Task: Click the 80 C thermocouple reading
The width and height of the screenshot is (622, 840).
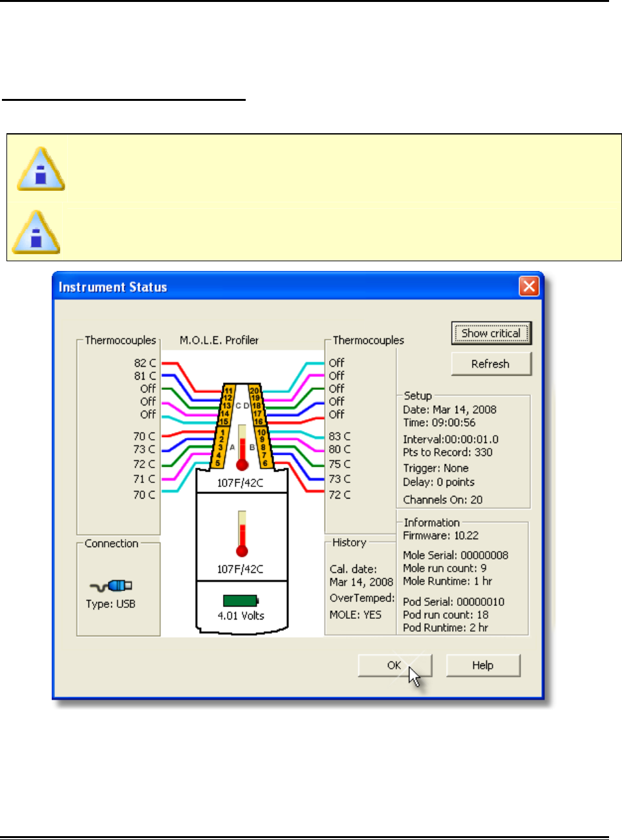Action: (x=339, y=449)
